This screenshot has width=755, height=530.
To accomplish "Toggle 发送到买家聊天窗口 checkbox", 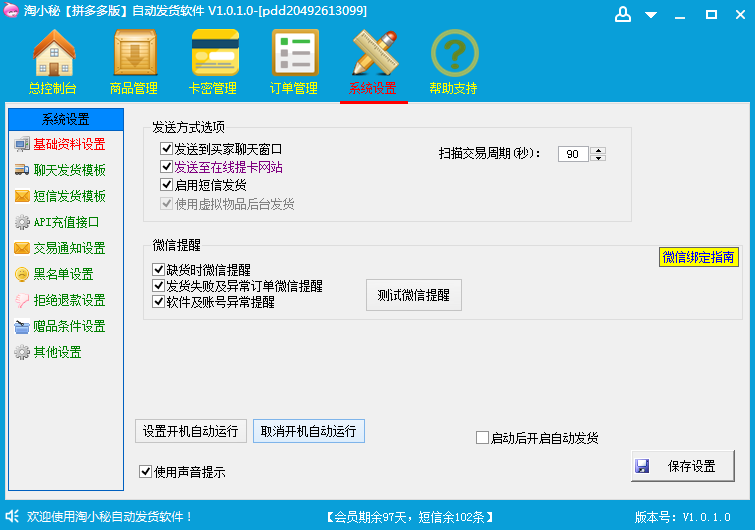I will (166, 148).
